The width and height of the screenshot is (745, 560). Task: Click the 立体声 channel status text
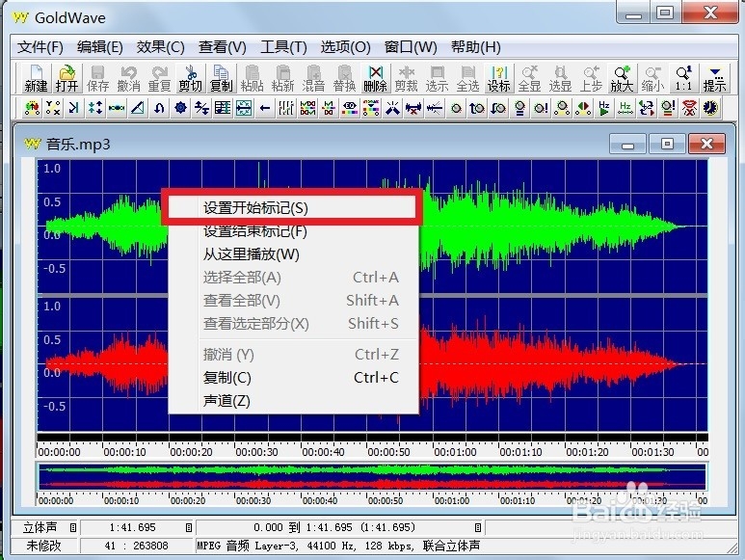pyautogui.click(x=40, y=527)
